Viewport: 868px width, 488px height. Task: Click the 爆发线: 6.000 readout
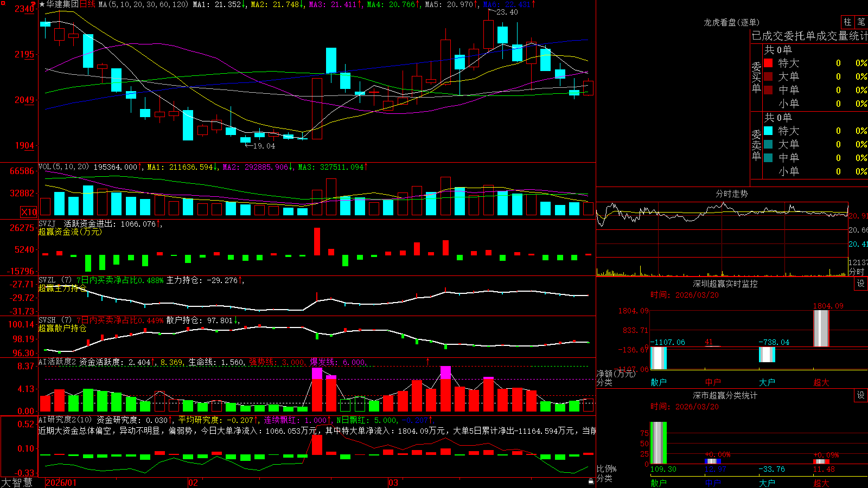(x=337, y=362)
